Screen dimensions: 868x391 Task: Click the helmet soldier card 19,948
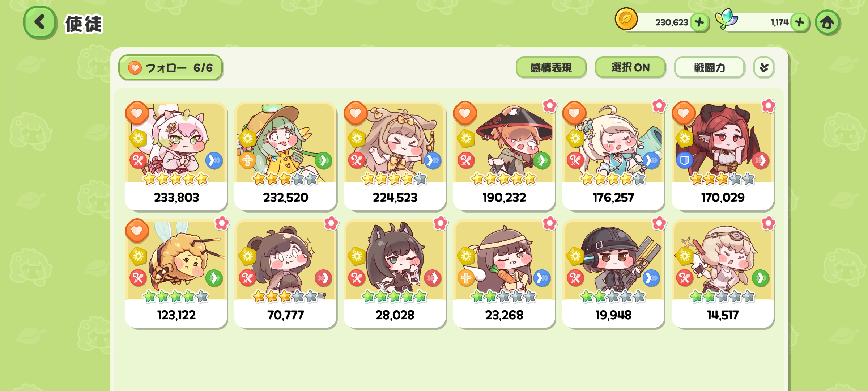[x=613, y=274]
